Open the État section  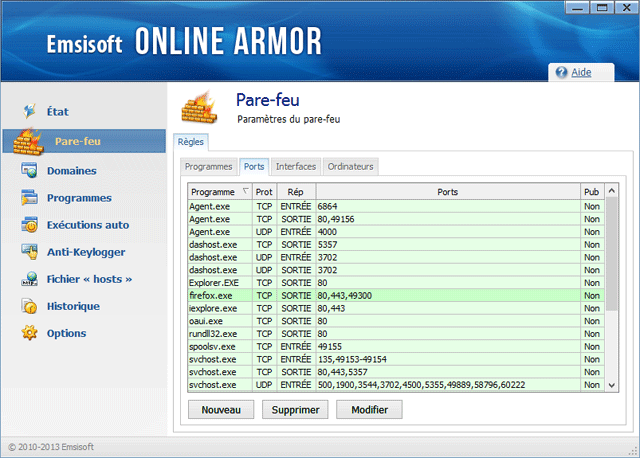58,111
